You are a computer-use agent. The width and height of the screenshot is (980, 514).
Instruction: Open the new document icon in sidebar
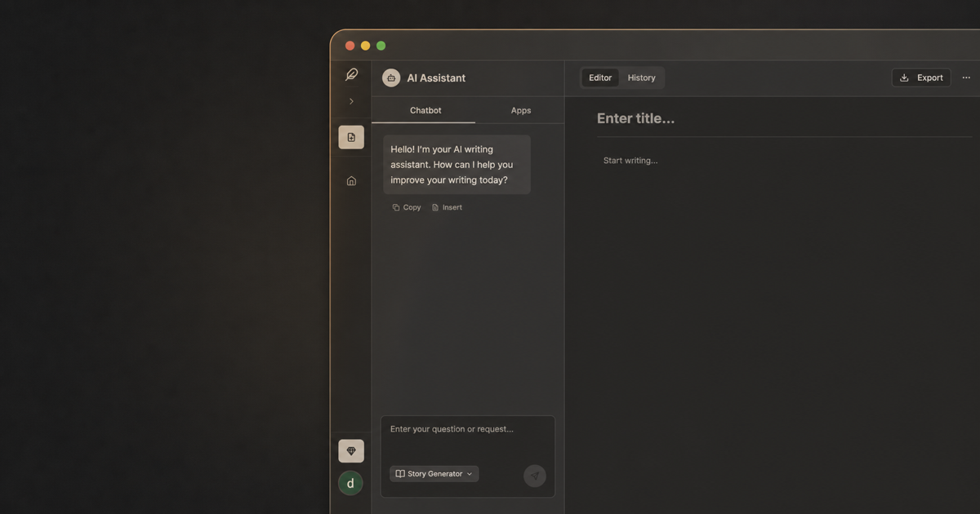(x=351, y=137)
